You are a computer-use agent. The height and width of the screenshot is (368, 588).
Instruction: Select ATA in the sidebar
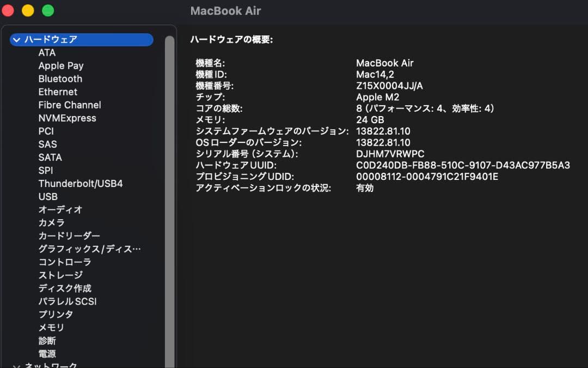click(x=47, y=52)
